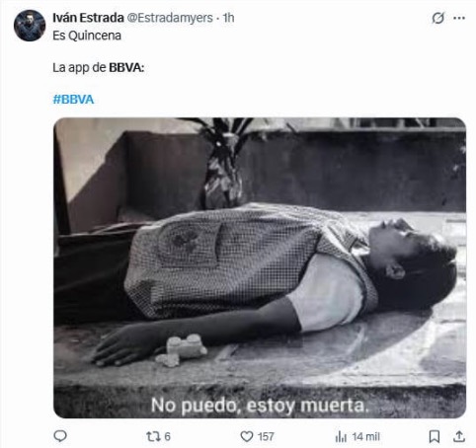
Task: Click the share upload icon
Action: tap(459, 436)
